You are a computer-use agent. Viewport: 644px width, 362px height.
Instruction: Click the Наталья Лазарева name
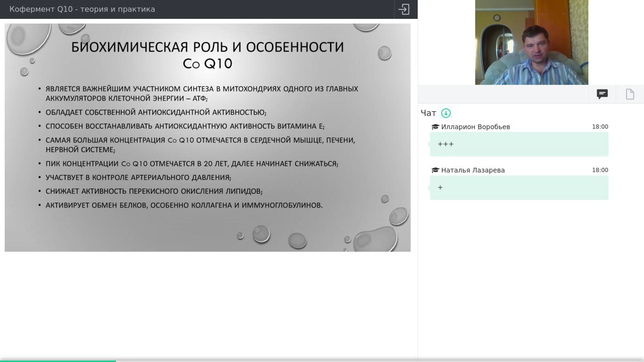[473, 170]
